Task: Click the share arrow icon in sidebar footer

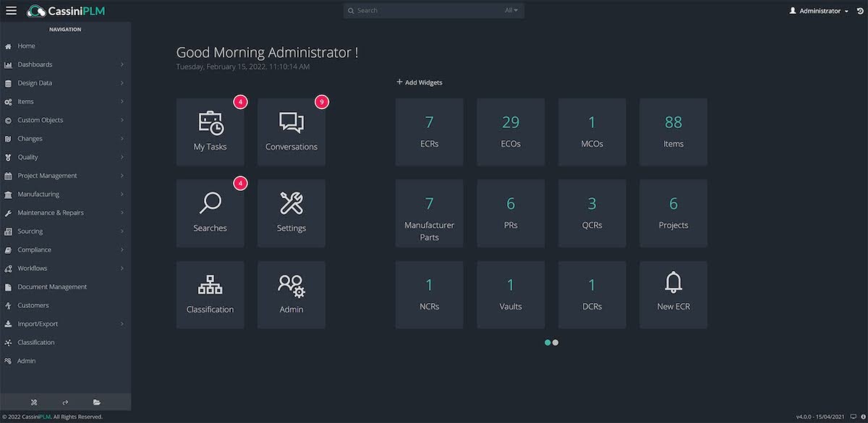Action: 65,402
